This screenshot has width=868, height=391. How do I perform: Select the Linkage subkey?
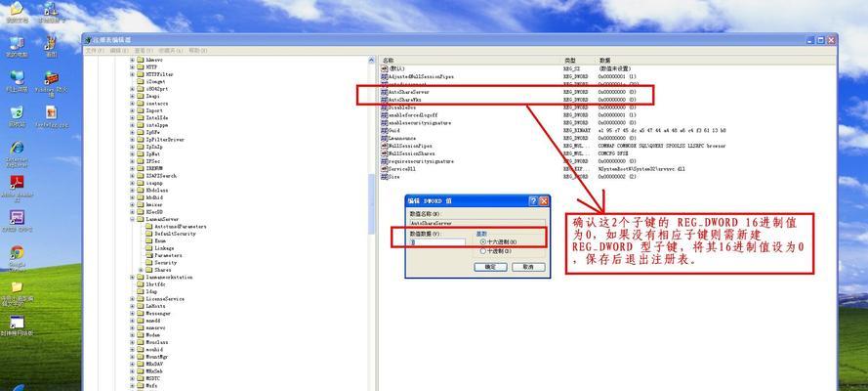(164, 248)
